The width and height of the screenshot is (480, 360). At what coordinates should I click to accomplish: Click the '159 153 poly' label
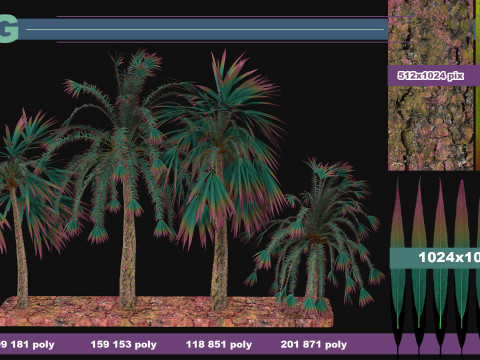point(123,344)
